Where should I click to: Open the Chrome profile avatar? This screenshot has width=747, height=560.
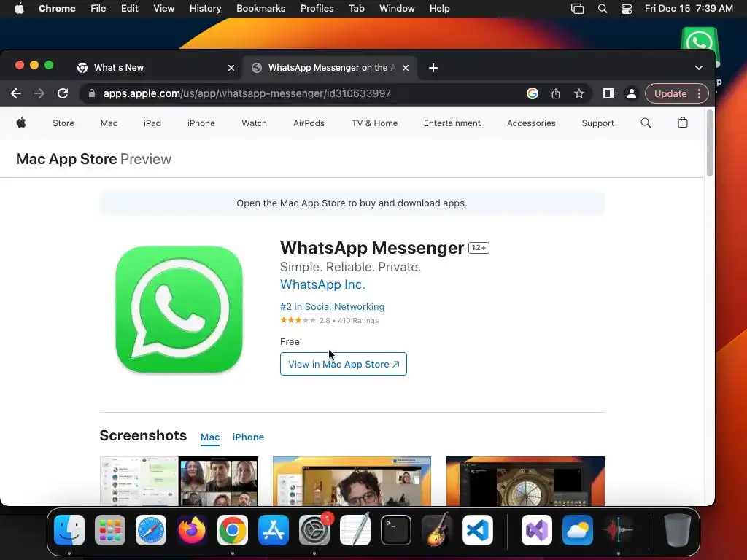click(631, 93)
